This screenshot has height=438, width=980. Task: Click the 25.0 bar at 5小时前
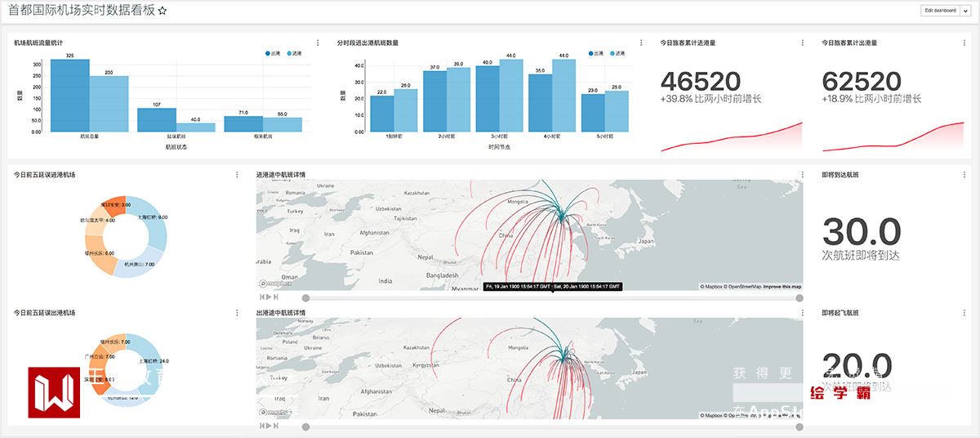(617, 111)
